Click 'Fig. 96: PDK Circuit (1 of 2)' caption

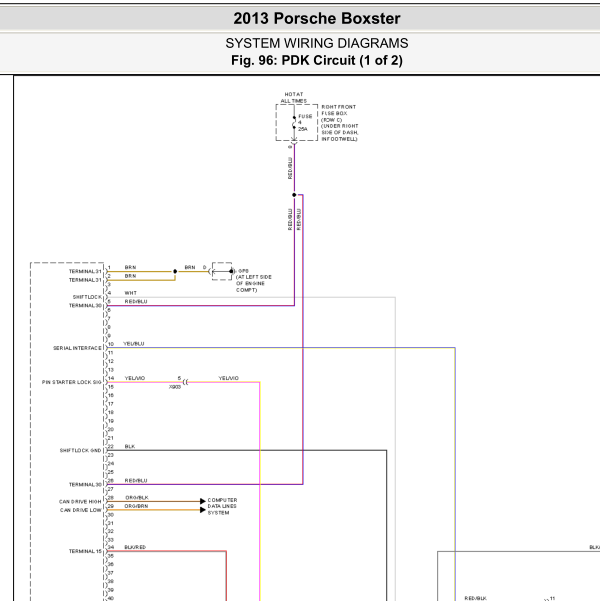coord(317,61)
